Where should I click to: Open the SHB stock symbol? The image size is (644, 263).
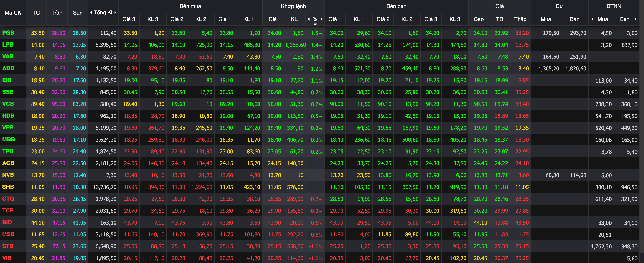pyautogui.click(x=8, y=187)
